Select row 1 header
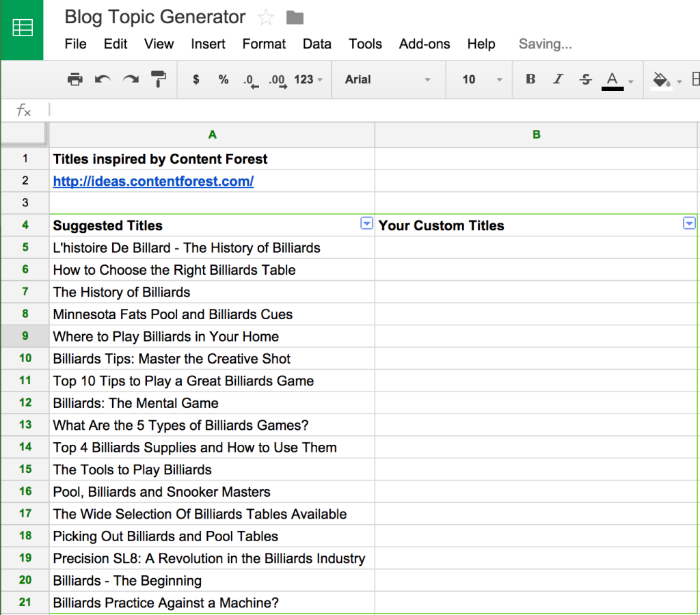This screenshot has height=615, width=700. (x=25, y=159)
